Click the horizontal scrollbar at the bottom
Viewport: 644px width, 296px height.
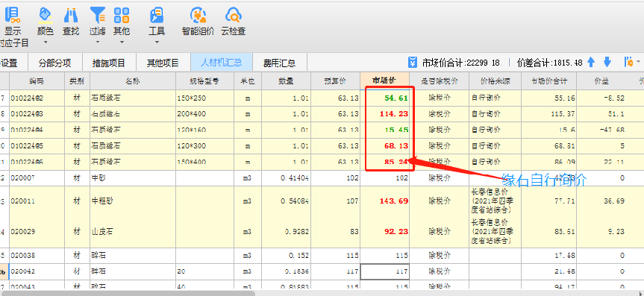(x=128, y=293)
